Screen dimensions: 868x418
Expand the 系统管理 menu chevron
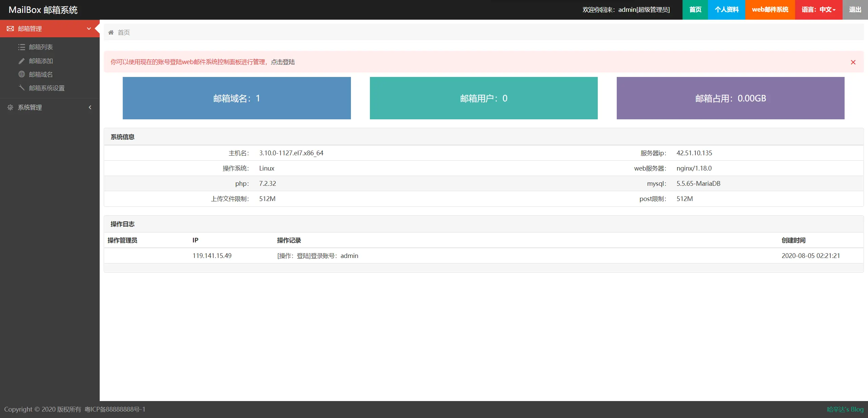(x=90, y=107)
